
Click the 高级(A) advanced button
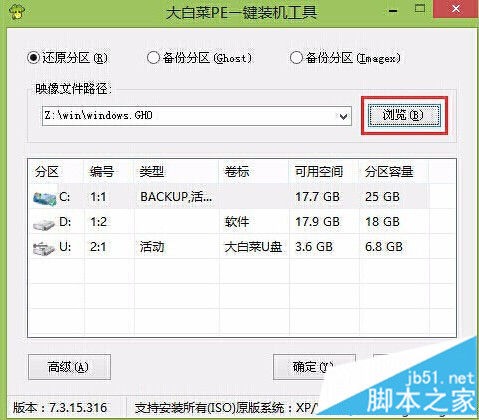(69, 367)
